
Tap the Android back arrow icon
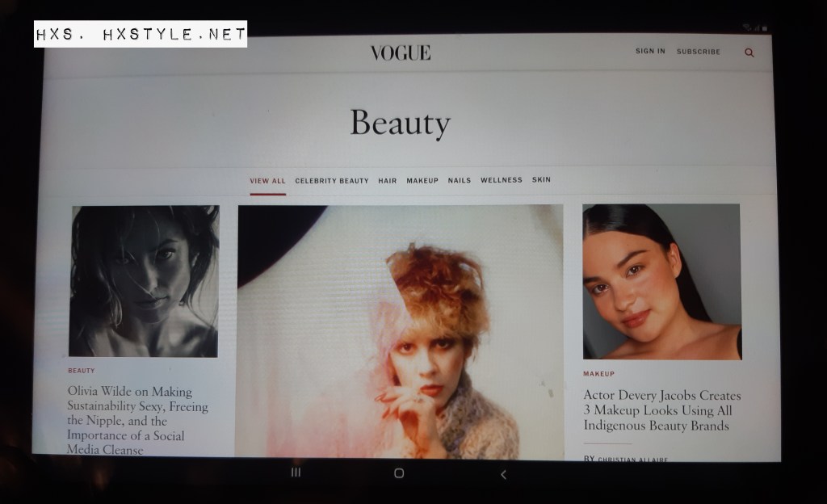click(503, 474)
